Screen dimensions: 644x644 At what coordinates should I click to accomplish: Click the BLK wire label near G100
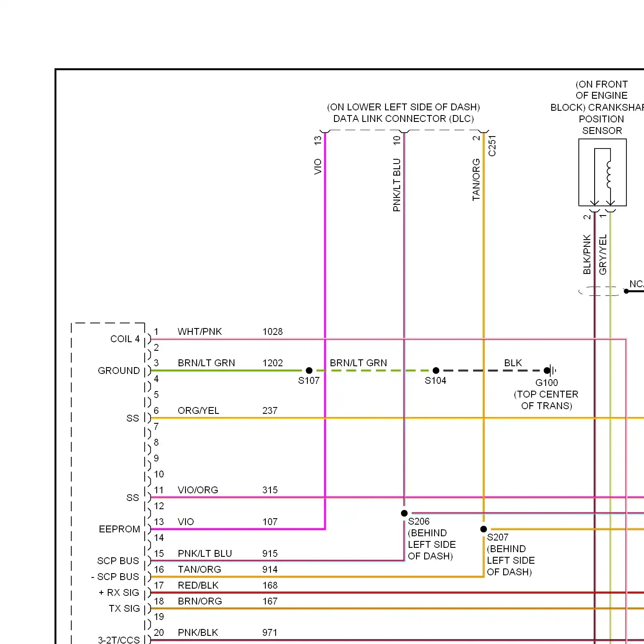pyautogui.click(x=513, y=363)
